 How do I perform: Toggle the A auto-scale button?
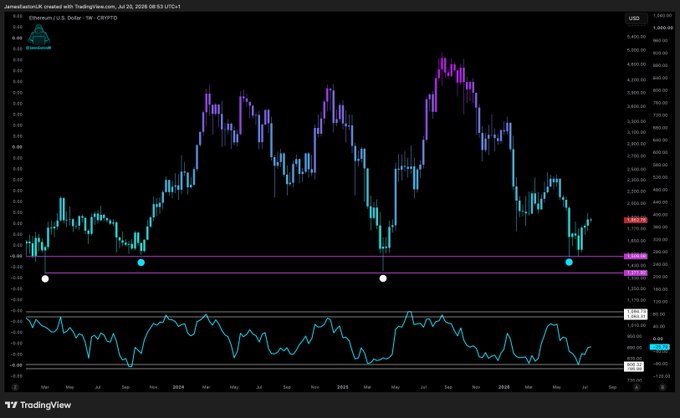637,387
